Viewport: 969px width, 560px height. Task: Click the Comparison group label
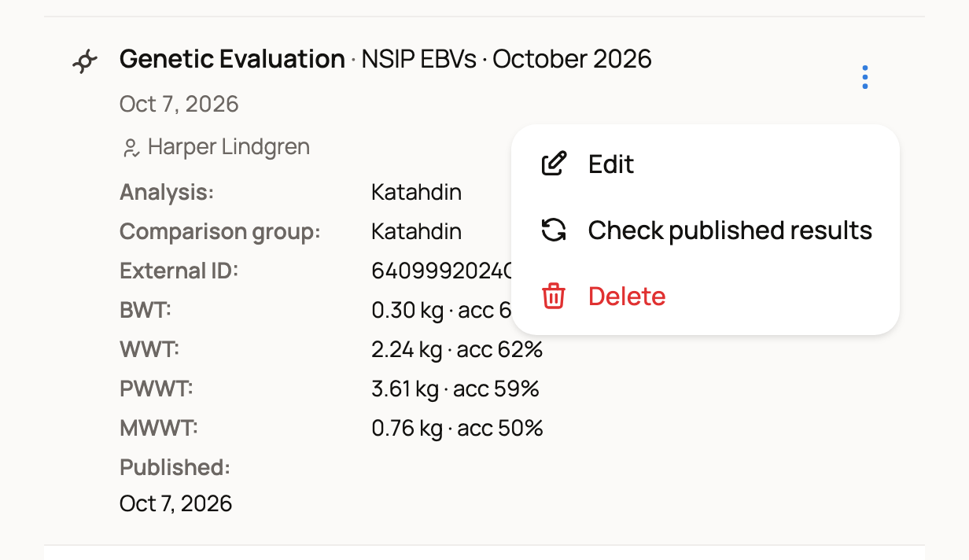(x=220, y=232)
